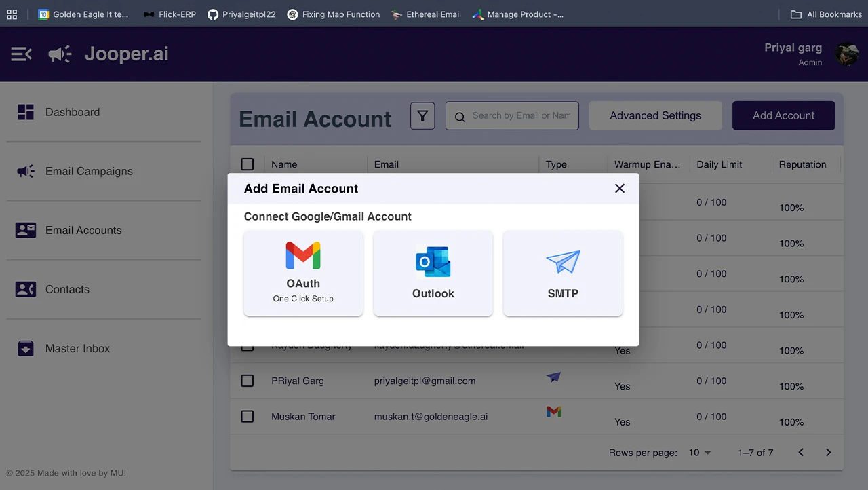
Task: Click the Master Inbox tray icon
Action: click(26, 348)
